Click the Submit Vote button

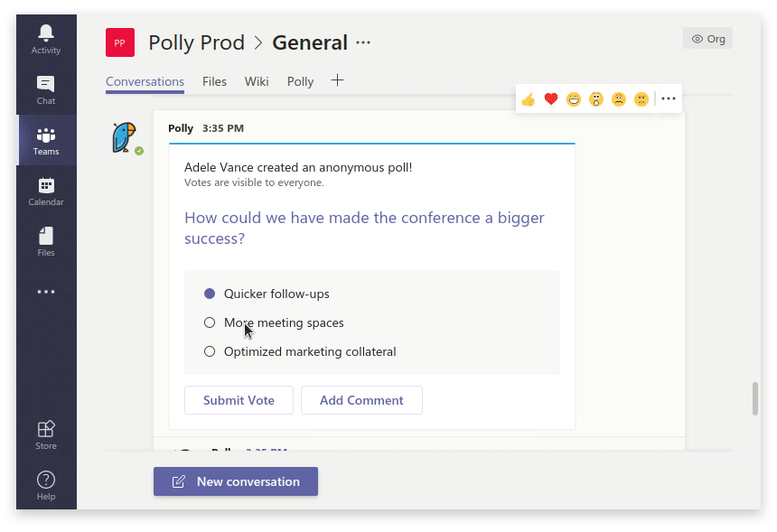click(x=239, y=400)
